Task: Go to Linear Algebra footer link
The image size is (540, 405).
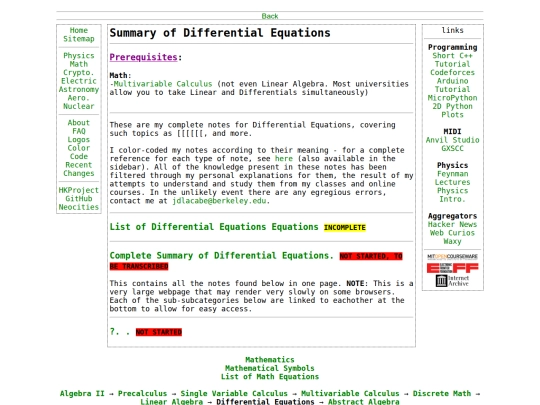Action: click(172, 402)
